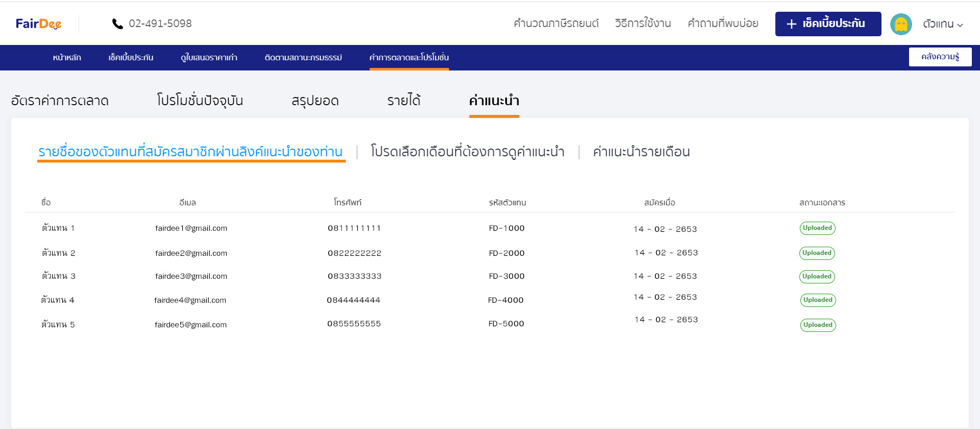Click the อีเมล column header
Image resolution: width=980 pixels, height=429 pixels.
[x=187, y=202]
